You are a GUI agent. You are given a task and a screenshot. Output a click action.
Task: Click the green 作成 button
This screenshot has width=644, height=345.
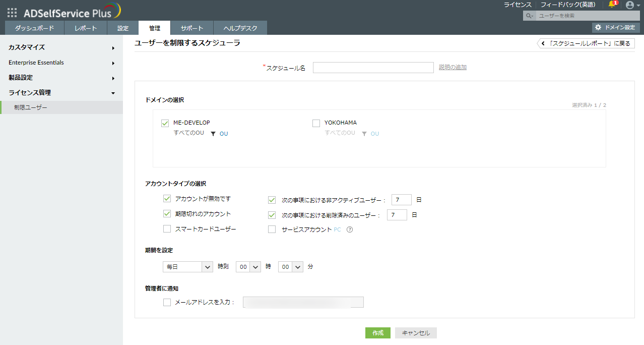coord(378,333)
